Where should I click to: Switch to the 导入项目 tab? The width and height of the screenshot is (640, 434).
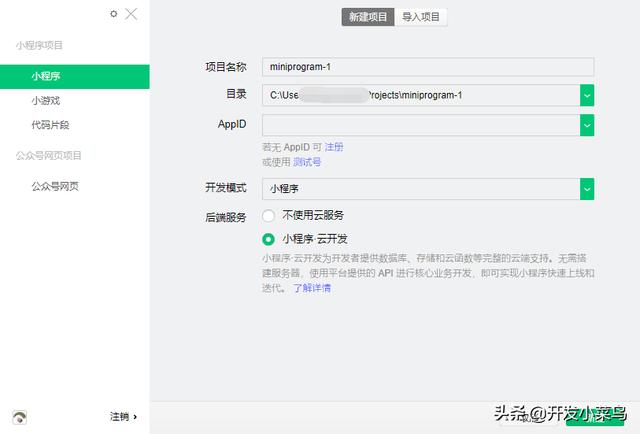pos(421,17)
